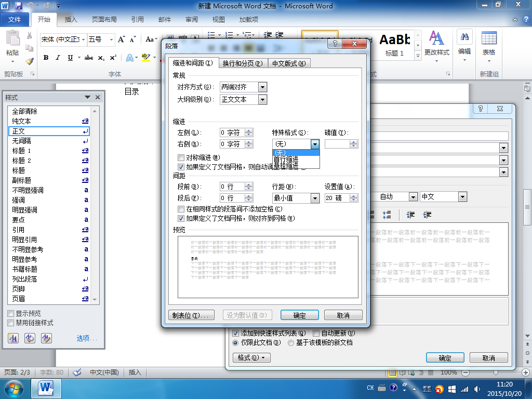Viewport: 532px width, 399px height.
Task: Click the zoom slider handle
Action: (496, 373)
